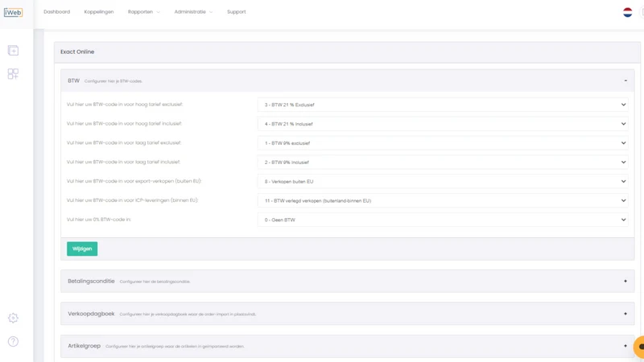Viewport: 644px width, 362px height.
Task: Collapse the BTW section
Action: point(625,81)
